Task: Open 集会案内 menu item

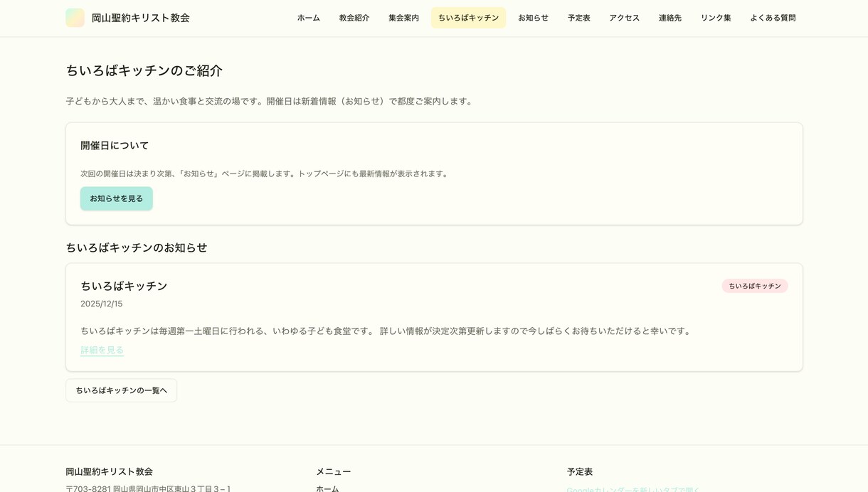Action: 403,18
